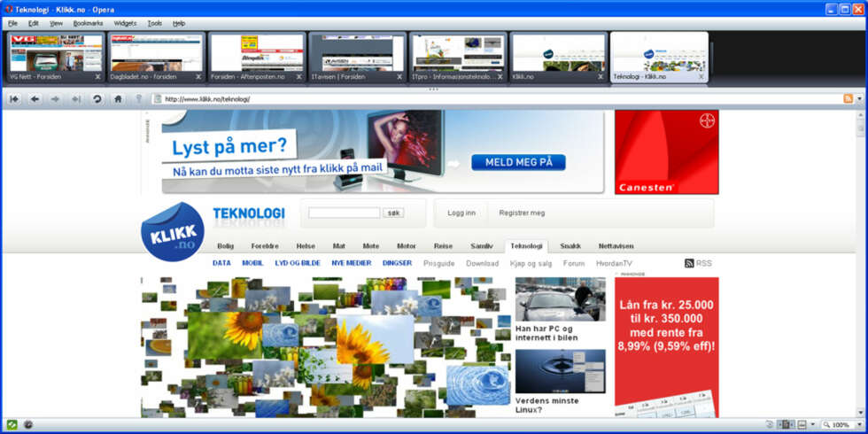Click the tab bar resize handle dots
Screen dimensions: 868x434
point(433,89)
